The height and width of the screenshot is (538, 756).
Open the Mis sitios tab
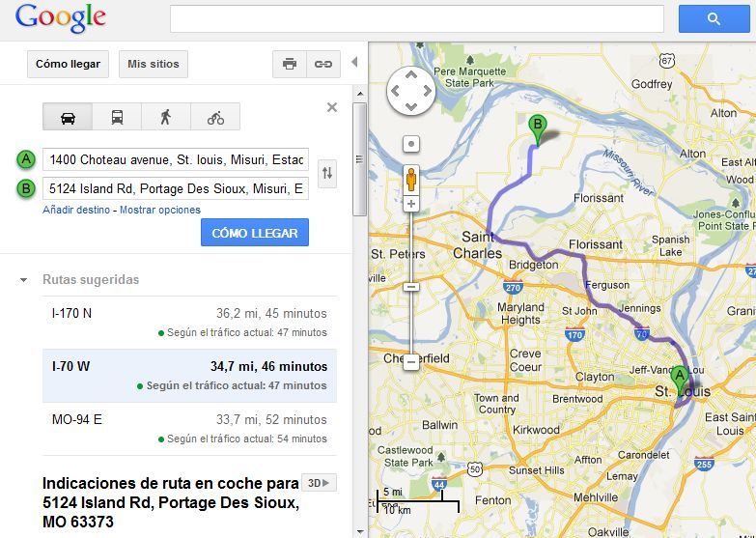coord(154,64)
